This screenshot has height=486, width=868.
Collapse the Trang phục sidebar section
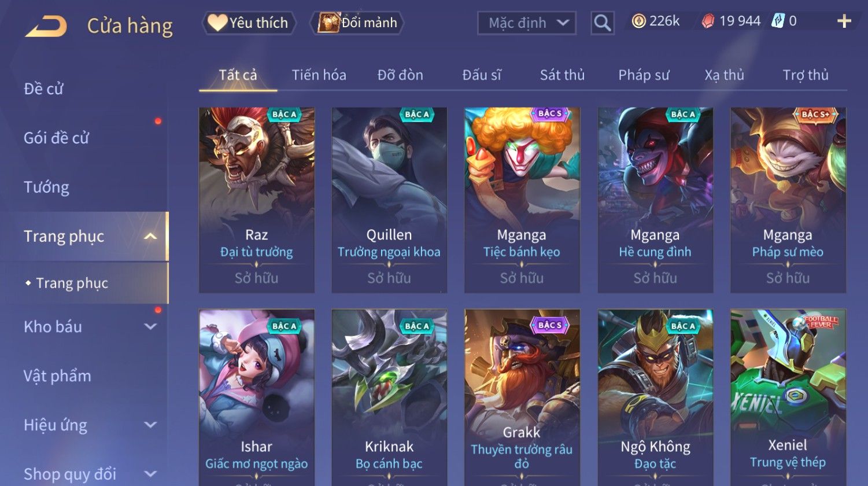tap(150, 236)
